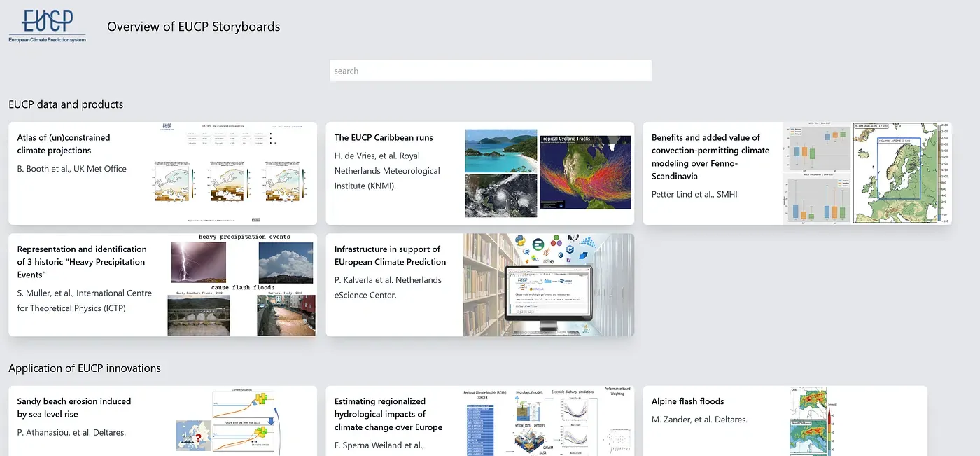Click the Application of EUCP innovations heading
980x456 pixels.
tap(85, 368)
